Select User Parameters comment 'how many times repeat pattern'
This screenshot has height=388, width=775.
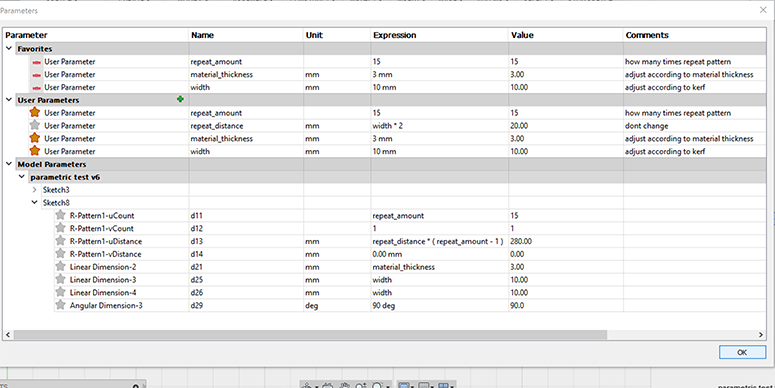[x=694, y=113]
